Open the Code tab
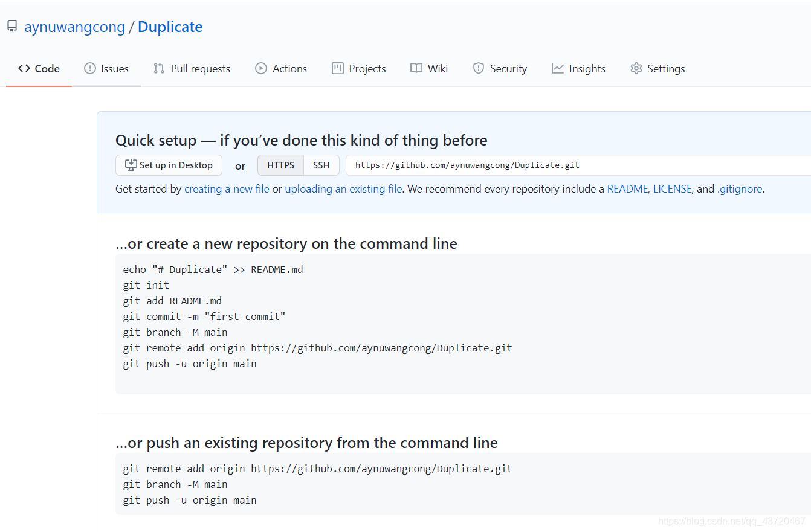This screenshot has width=811, height=532. point(39,69)
